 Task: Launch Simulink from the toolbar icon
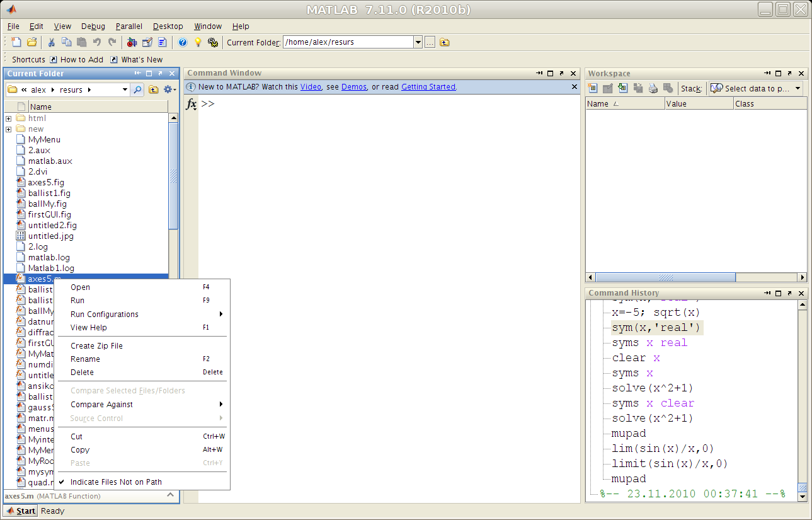132,42
